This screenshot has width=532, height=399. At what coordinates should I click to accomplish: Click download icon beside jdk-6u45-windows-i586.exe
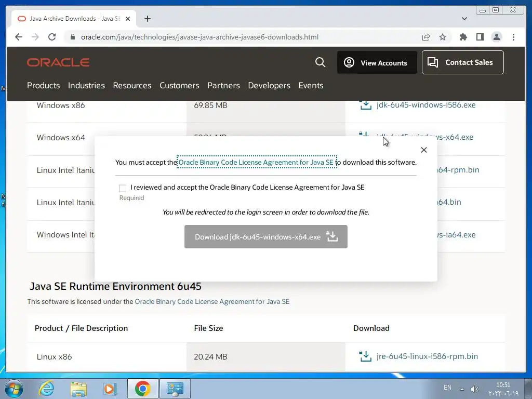pos(365,105)
